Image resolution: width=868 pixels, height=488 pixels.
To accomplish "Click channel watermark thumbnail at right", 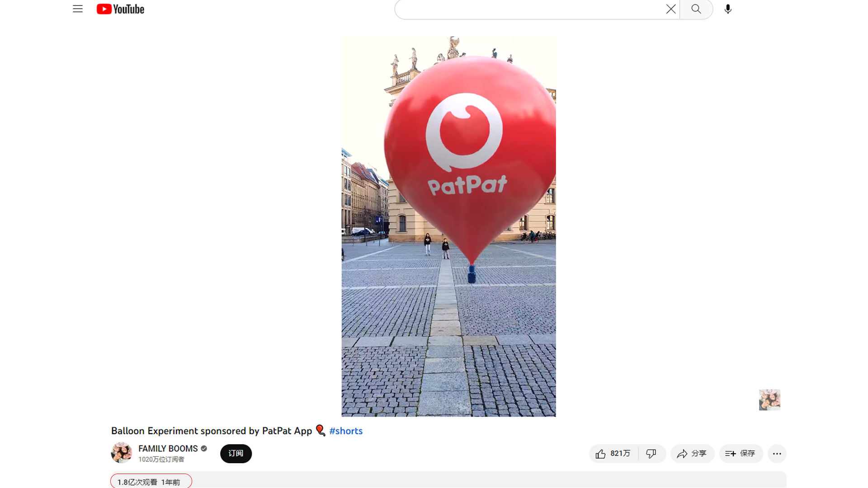I will [x=769, y=400].
